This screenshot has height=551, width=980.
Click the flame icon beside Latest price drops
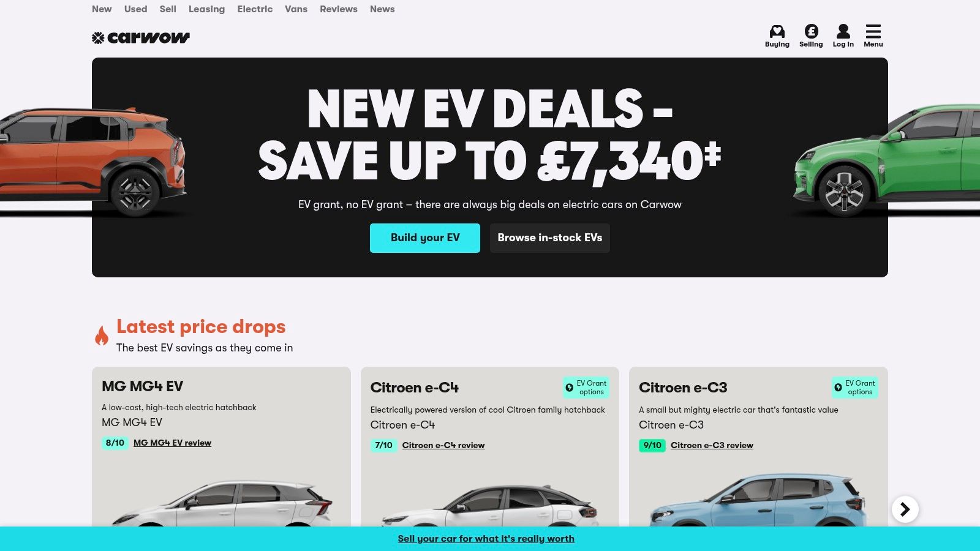coord(102,335)
